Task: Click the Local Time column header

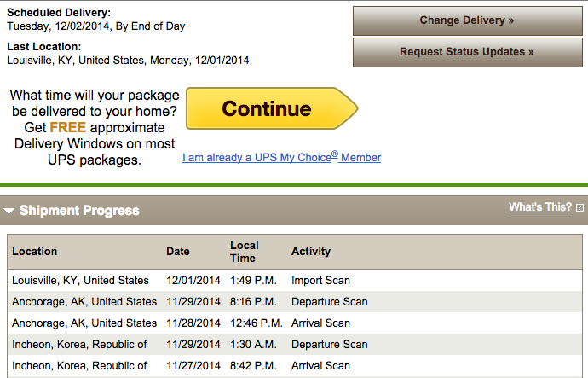Action: [x=243, y=252]
